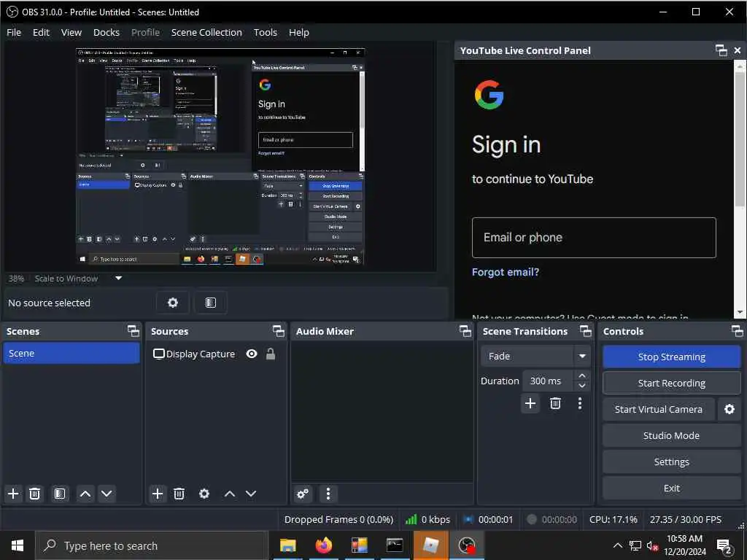Open preview Scale to Window dropdown

click(119, 279)
